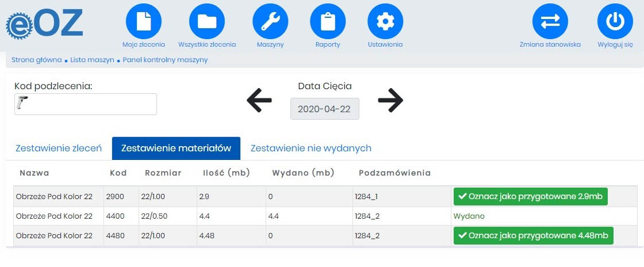
Task: Click Wyloguj się power icon
Action: 615,21
